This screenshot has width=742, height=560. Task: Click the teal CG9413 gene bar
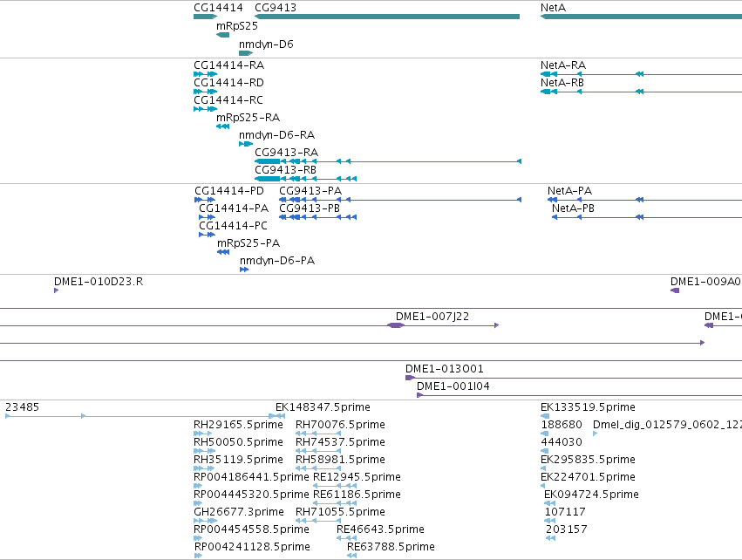[387, 17]
